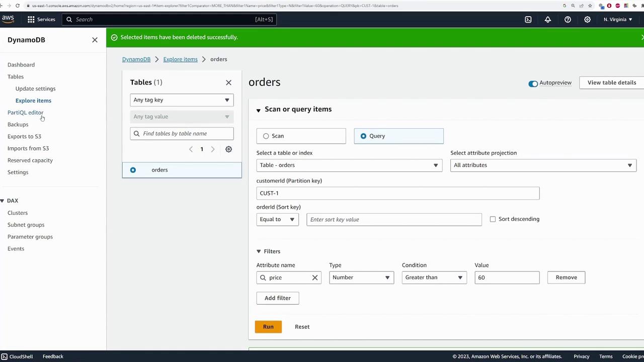644x362 pixels.
Task: Open the notifications bell
Action: [x=548, y=19]
